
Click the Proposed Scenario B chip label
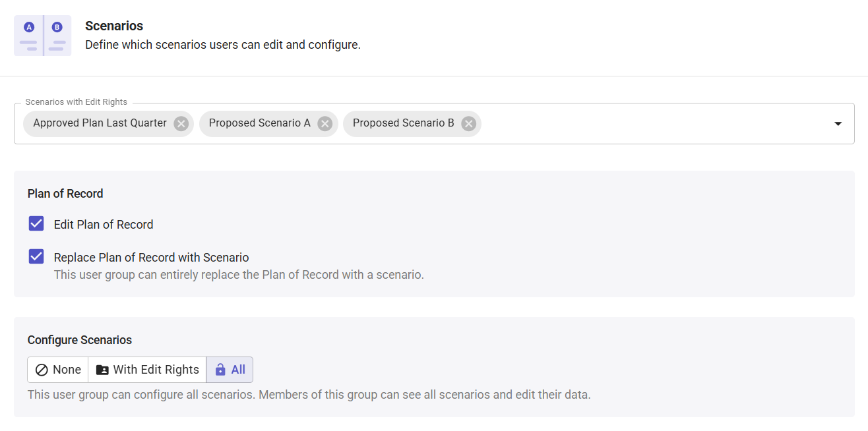click(404, 123)
